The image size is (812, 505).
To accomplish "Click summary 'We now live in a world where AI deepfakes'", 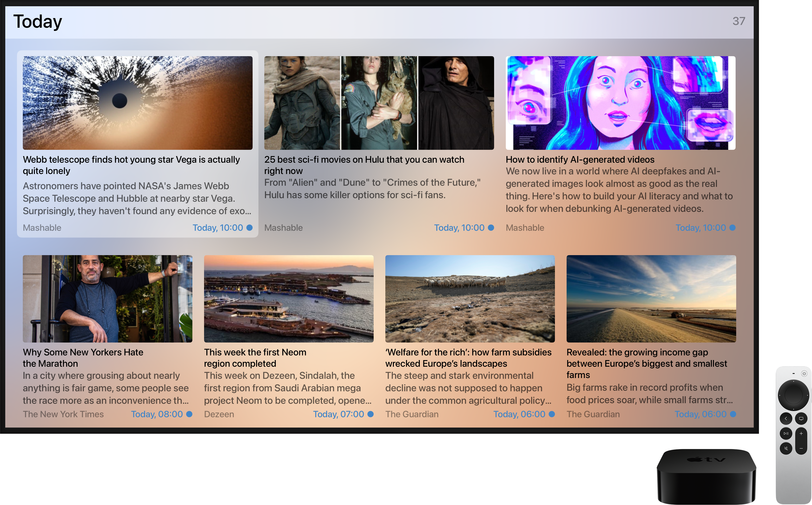I will 619,190.
